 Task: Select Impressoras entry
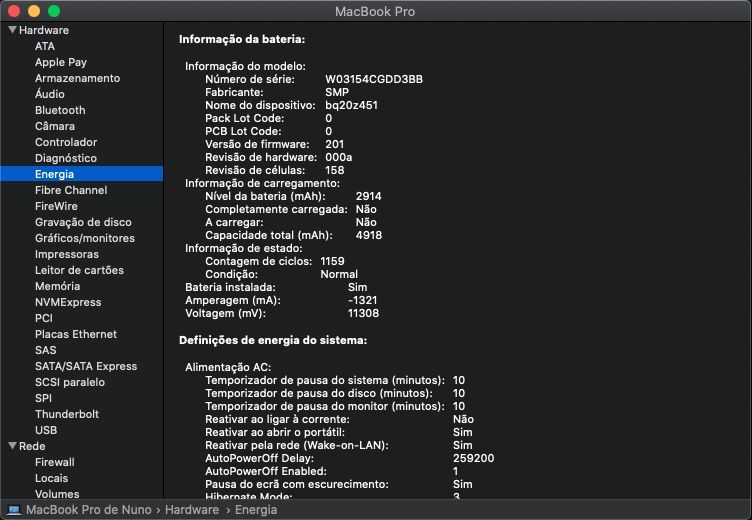point(67,254)
